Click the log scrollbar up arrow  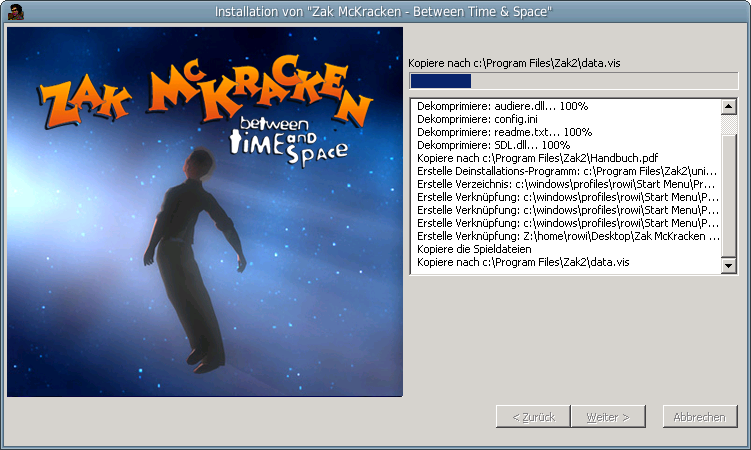(x=729, y=105)
